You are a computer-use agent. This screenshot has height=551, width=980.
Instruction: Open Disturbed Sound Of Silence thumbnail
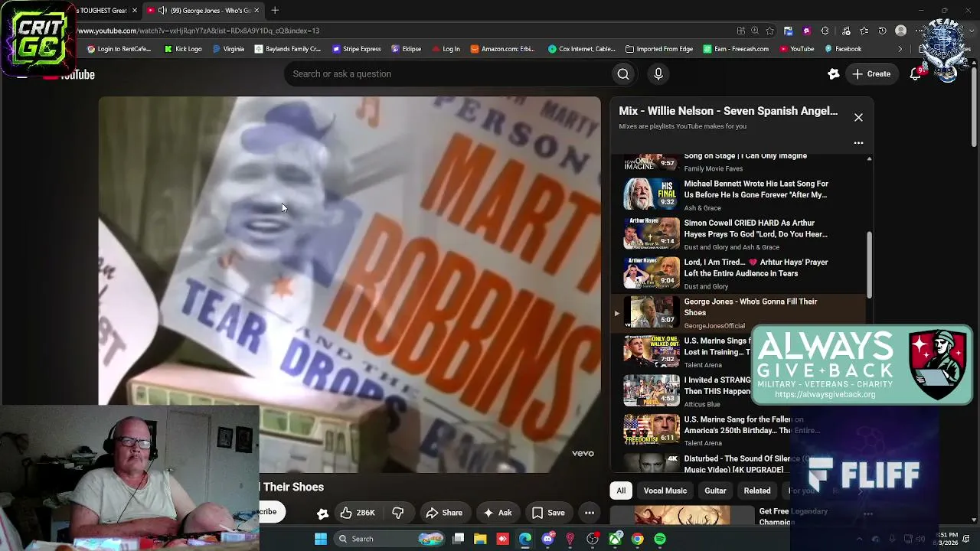[652, 463]
